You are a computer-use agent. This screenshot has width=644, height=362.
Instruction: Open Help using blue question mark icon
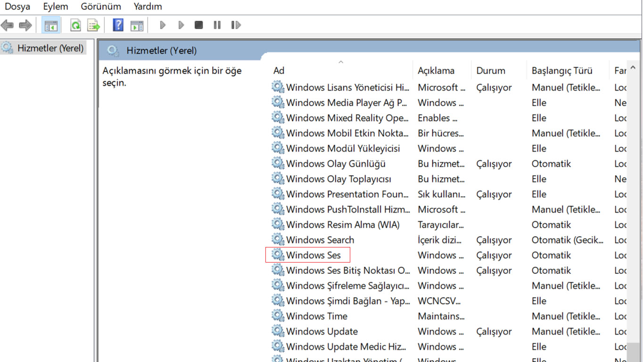click(118, 25)
